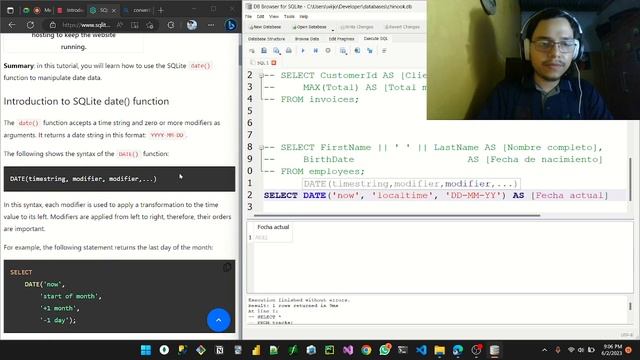Image resolution: width=640 pixels, height=360 pixels.
Task: Open the Edge settings ellipsis menu
Action: point(211,25)
